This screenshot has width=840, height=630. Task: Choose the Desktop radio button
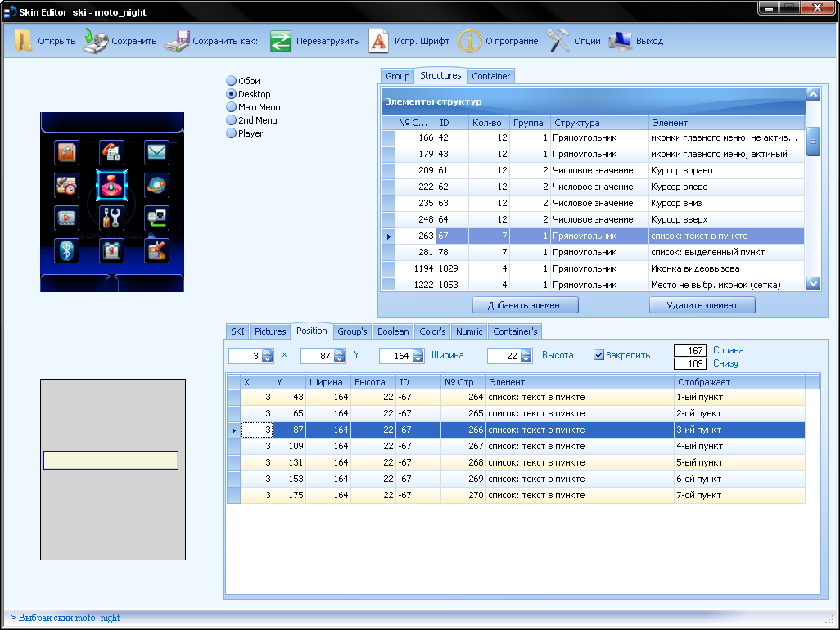[x=232, y=93]
